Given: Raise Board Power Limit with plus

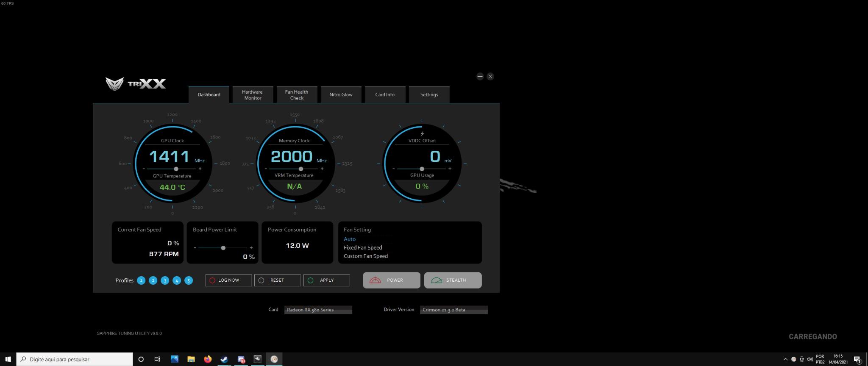Looking at the screenshot, I should click(x=251, y=248).
